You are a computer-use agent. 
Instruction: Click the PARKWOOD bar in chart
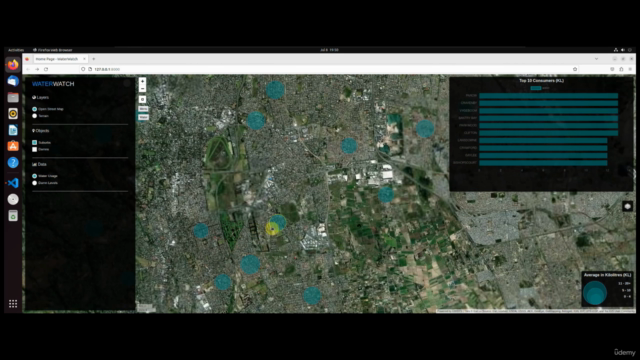[549, 125]
